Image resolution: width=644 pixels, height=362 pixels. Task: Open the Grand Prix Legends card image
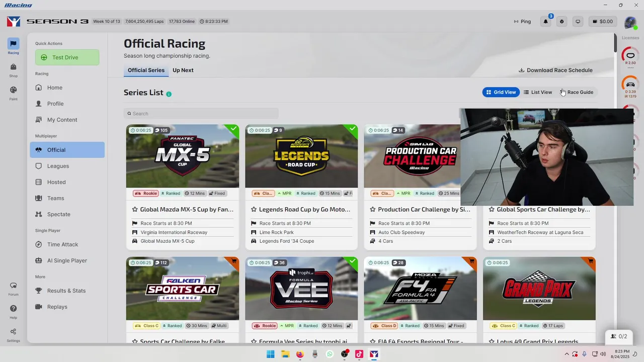tap(539, 289)
